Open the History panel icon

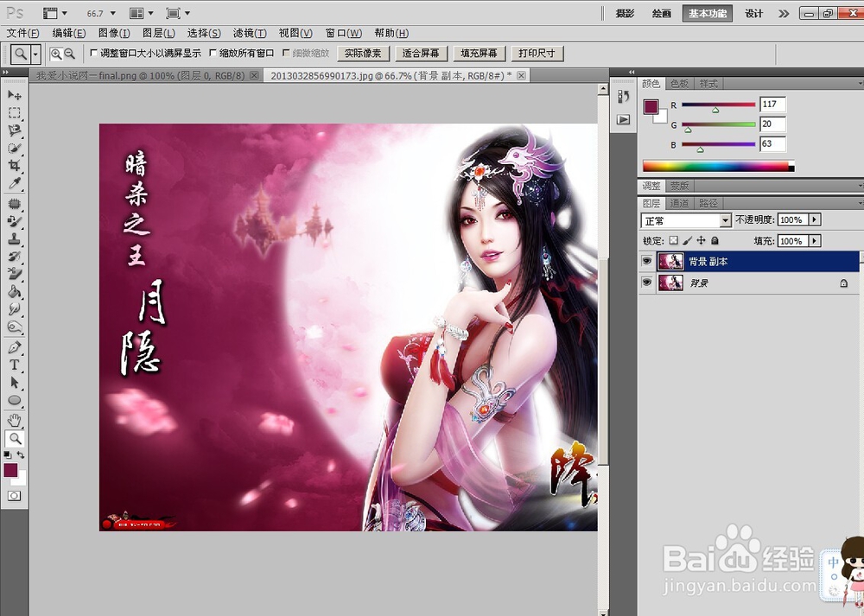[623, 97]
